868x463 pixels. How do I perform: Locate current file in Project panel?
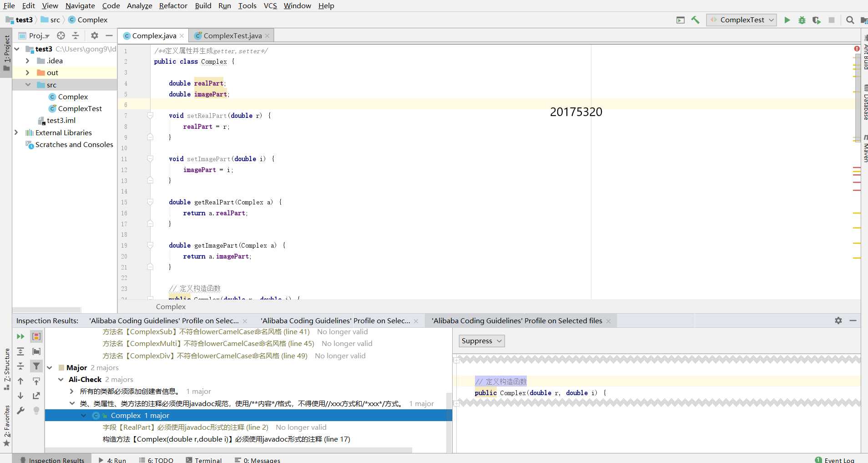(61, 36)
